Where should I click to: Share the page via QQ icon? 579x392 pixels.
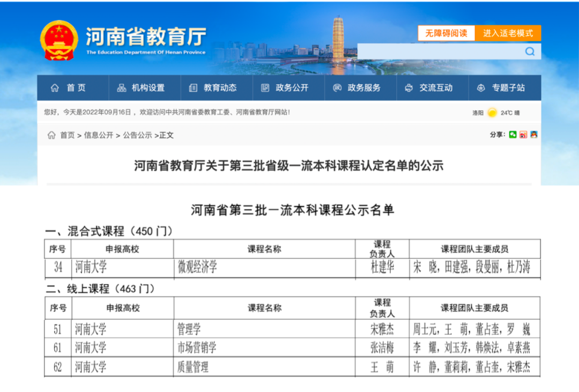pyautogui.click(x=534, y=135)
